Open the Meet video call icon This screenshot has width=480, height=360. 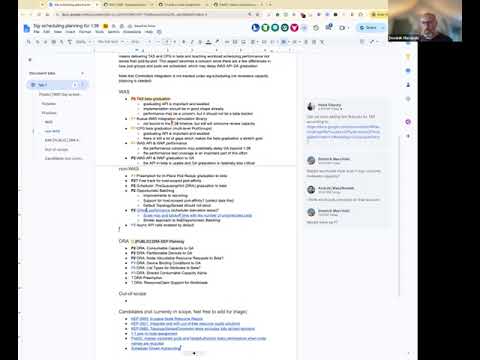click(x=342, y=28)
